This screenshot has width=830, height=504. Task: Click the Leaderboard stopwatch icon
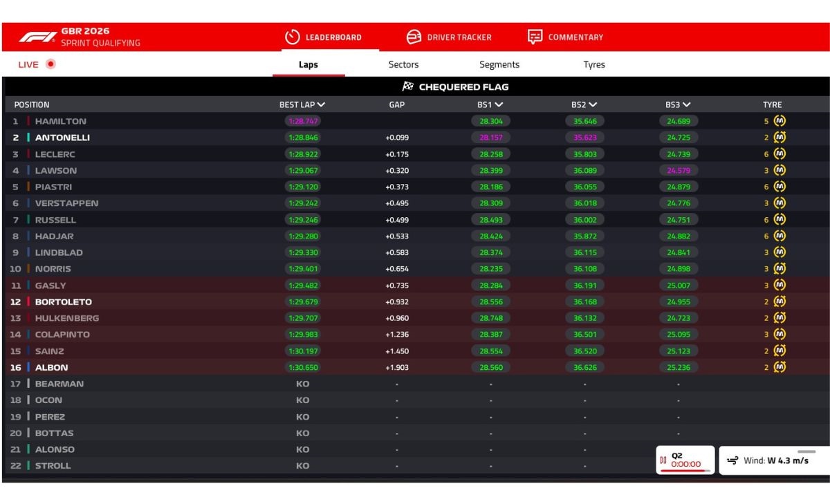[293, 37]
